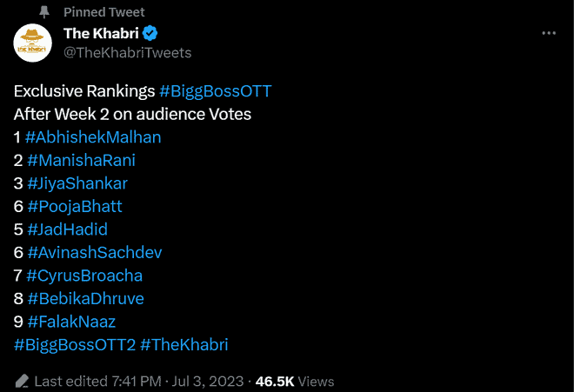Open the #CyrusBroacha hashtag

click(84, 276)
